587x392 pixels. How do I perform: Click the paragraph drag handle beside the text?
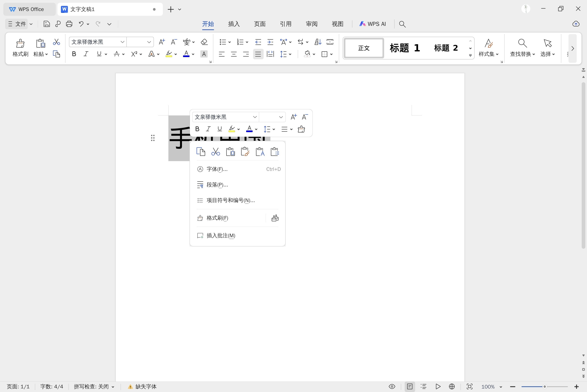click(153, 138)
